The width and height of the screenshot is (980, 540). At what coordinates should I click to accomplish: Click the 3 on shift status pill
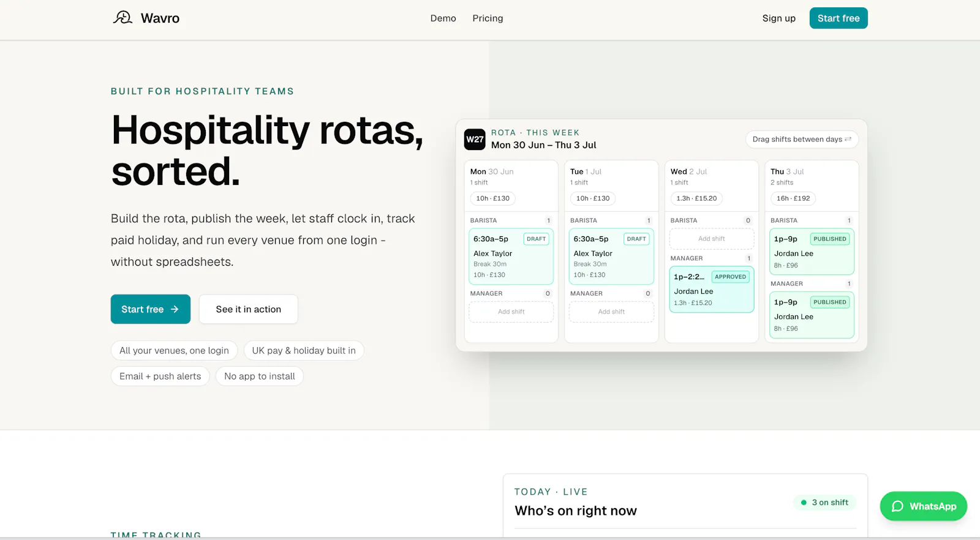pyautogui.click(x=824, y=503)
